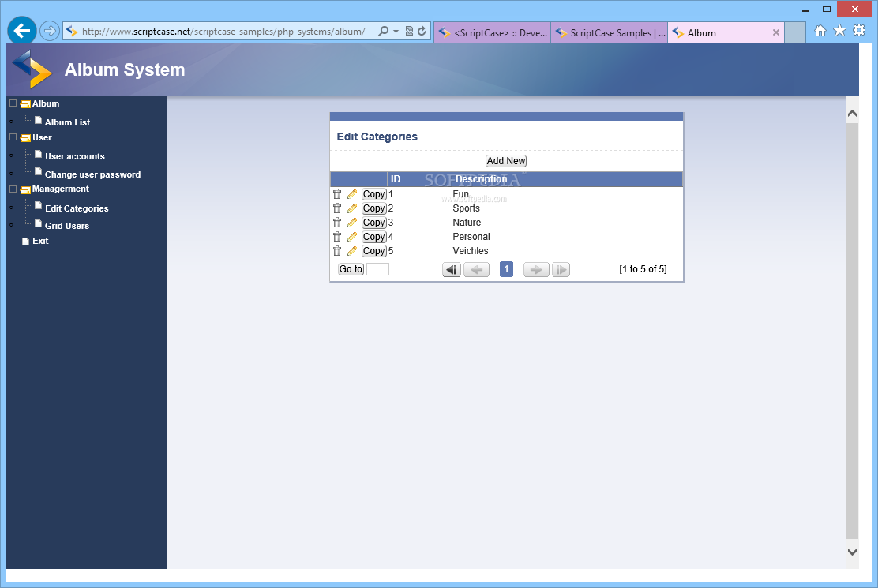Image resolution: width=878 pixels, height=588 pixels.
Task: Collapse the User tree node
Action: tap(13, 137)
